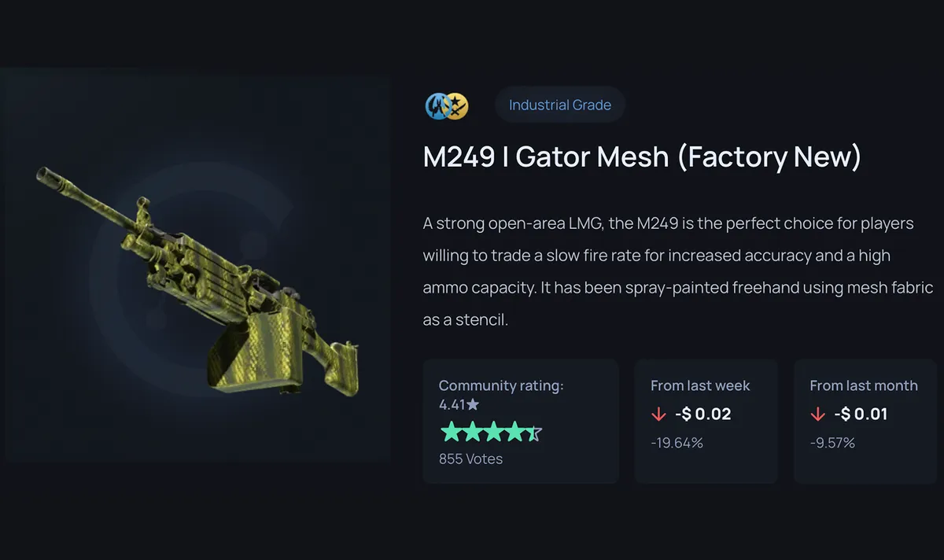Viewport: 944px width, 560px height.
Task: Click the -19.64% weekly percentage
Action: [x=677, y=443]
